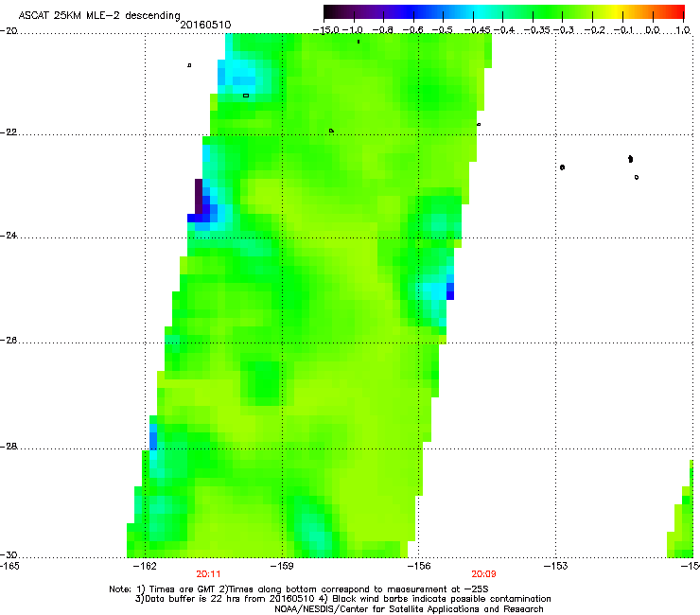The width and height of the screenshot is (700, 615).
Task: Click the -0.2 color scale label
Action: 595,30
